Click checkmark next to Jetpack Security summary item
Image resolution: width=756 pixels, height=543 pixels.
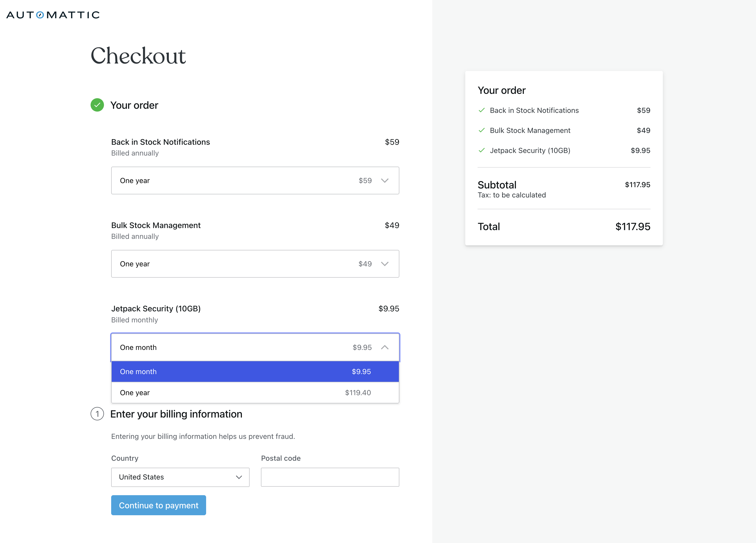tap(481, 150)
